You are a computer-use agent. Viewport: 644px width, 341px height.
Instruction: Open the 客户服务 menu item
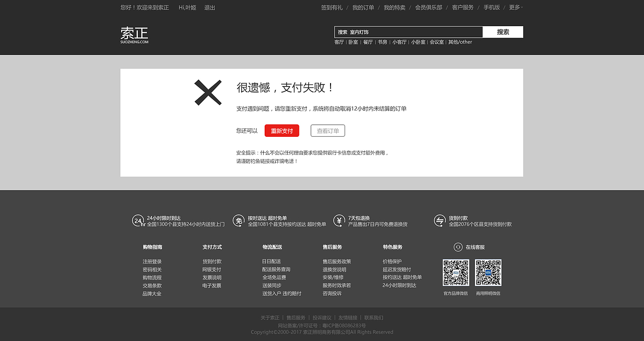(462, 8)
